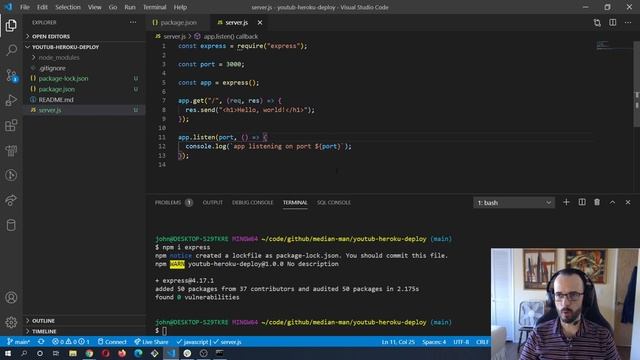The image size is (640, 360).
Task: Change the CRLF line ending
Action: [482, 342]
